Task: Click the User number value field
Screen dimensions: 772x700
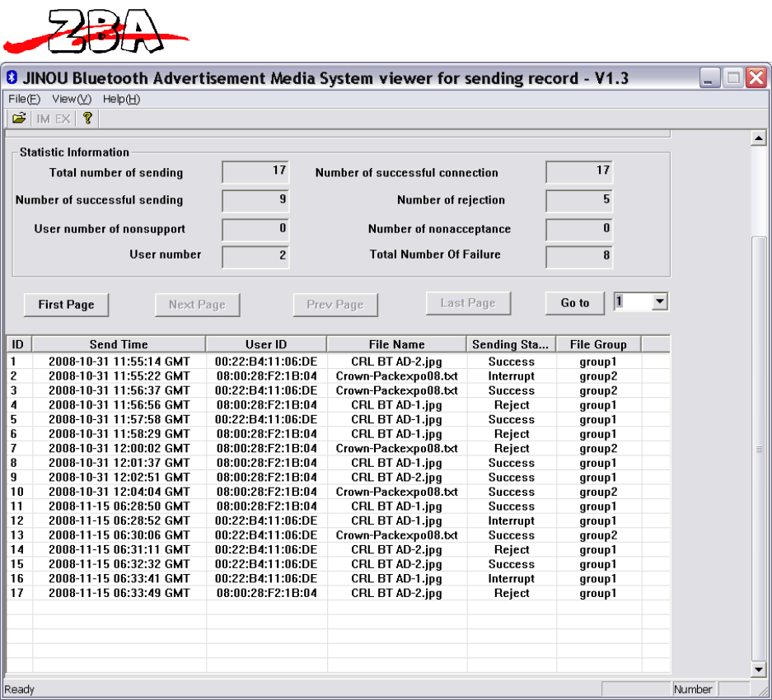Action: tap(255, 256)
